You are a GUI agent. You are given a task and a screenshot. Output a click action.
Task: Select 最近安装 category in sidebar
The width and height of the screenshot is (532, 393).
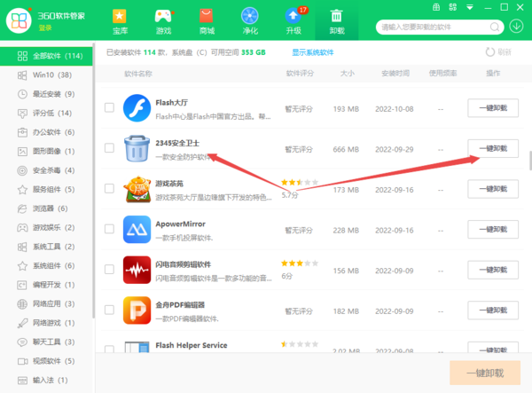53,94
